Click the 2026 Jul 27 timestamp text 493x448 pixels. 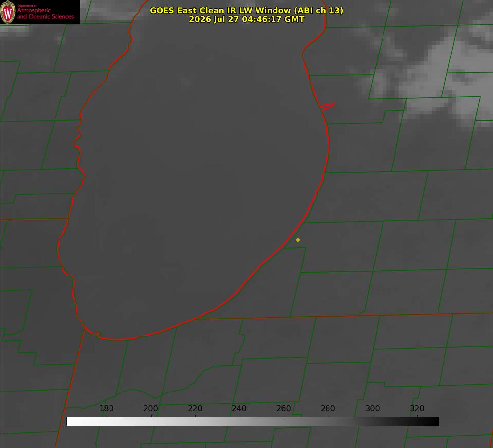(247, 19)
